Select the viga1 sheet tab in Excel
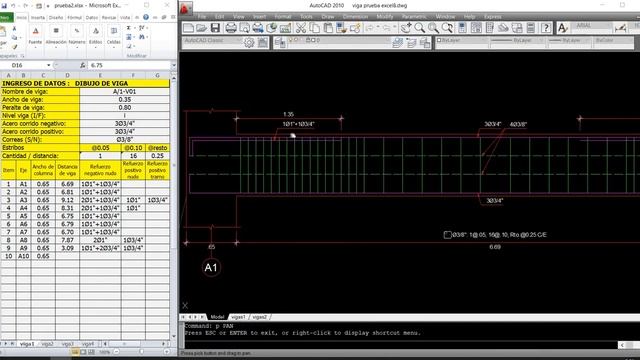The image size is (640, 360). coord(27,344)
